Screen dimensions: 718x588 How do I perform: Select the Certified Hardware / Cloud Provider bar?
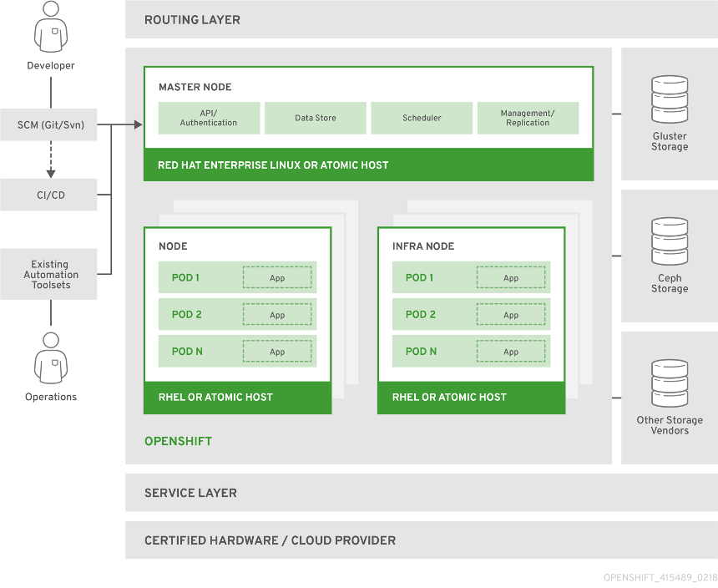[x=421, y=540]
